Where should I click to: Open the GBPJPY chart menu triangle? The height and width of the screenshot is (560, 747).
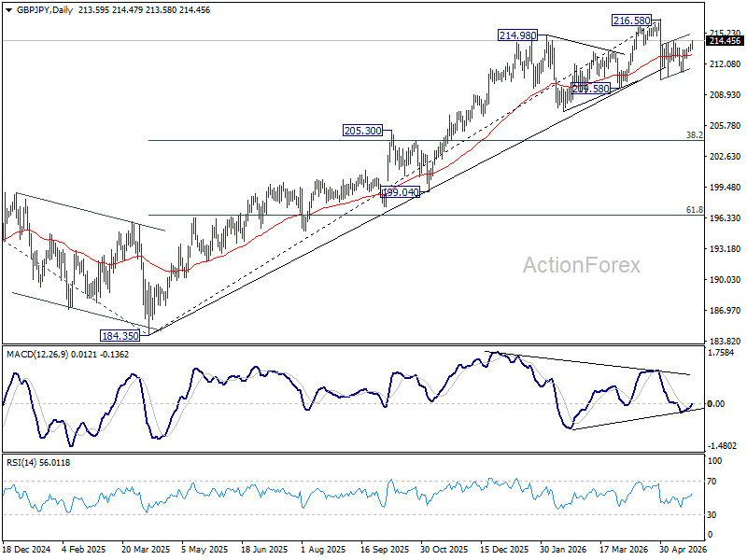tap(9, 10)
